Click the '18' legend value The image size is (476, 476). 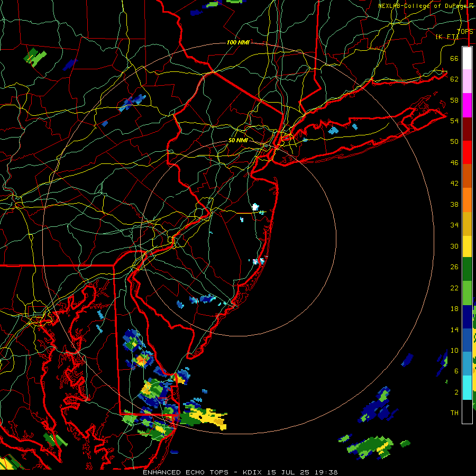(x=454, y=309)
